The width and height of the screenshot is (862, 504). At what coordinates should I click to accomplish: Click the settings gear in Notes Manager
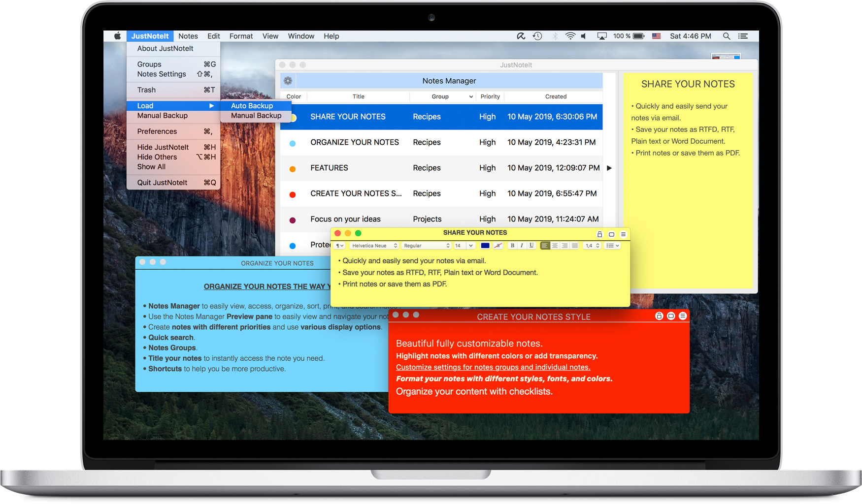pos(288,81)
